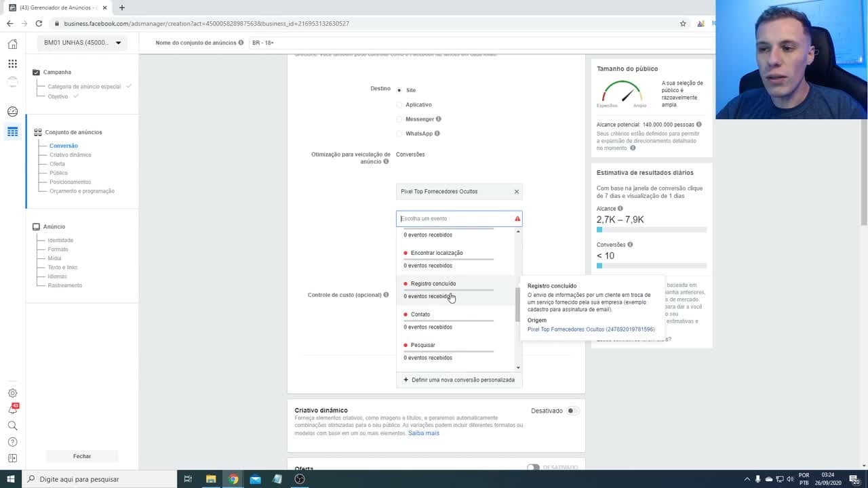Open the Pixel Top Fornecedores Ocultos origin link

click(591, 329)
